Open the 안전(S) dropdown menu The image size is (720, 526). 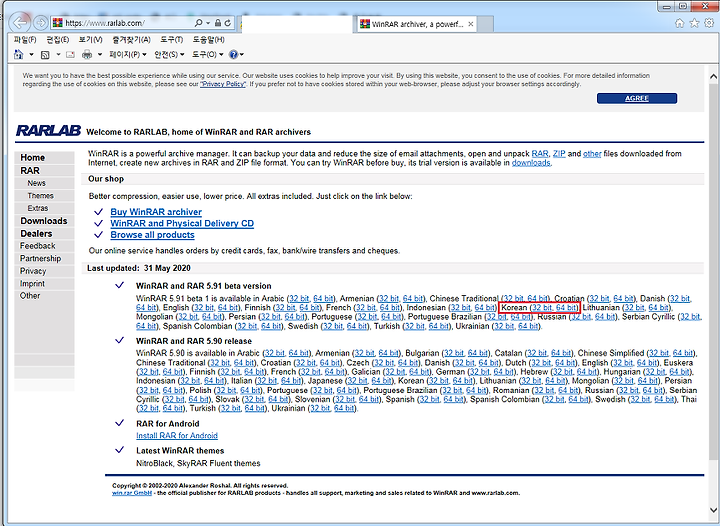169,55
